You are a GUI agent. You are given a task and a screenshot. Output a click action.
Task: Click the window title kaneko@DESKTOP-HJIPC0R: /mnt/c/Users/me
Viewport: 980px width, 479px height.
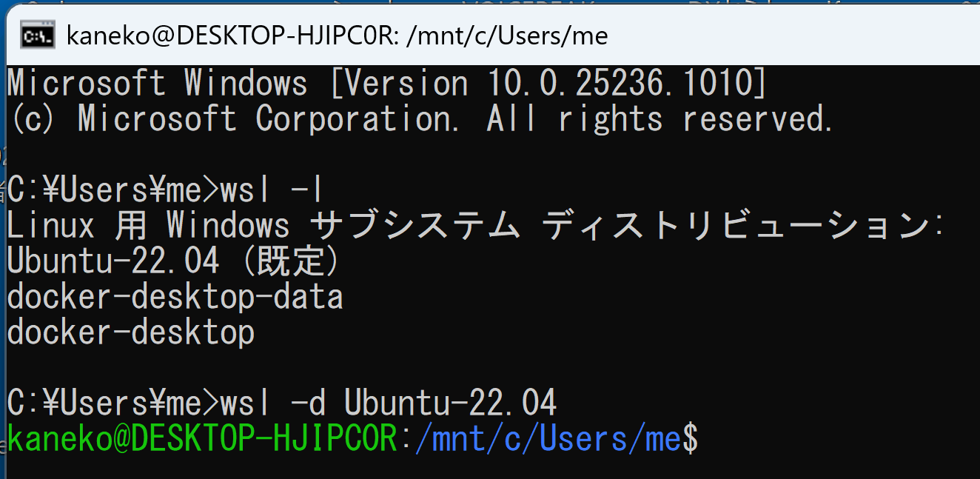(x=337, y=36)
